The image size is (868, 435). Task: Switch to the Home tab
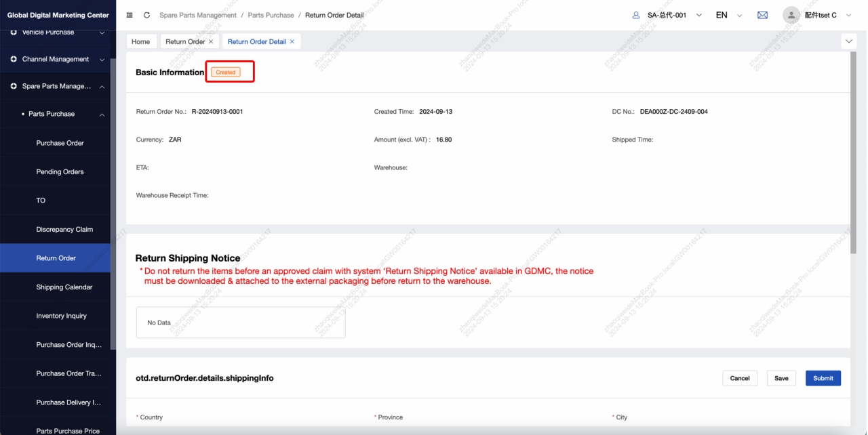(x=141, y=41)
